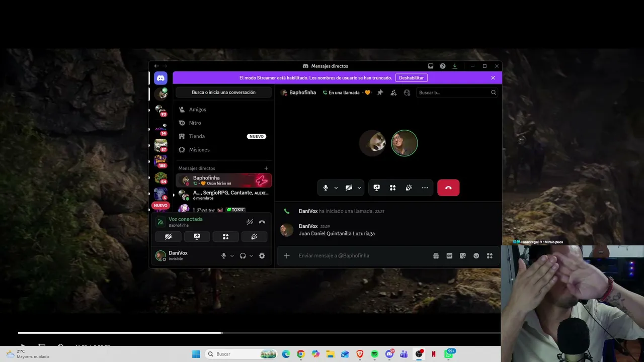Open Google Chrome from the taskbar
This screenshot has height=362, width=644.
301,354
